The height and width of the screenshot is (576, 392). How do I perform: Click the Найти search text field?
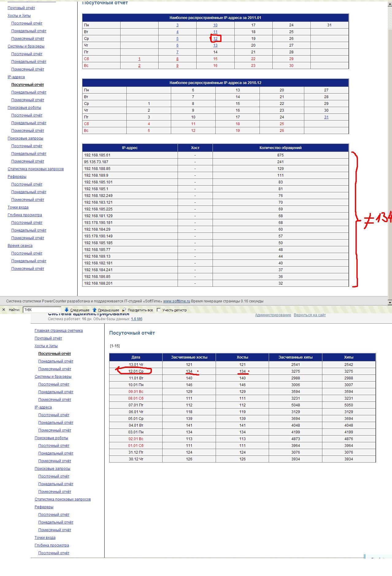[x=42, y=310]
